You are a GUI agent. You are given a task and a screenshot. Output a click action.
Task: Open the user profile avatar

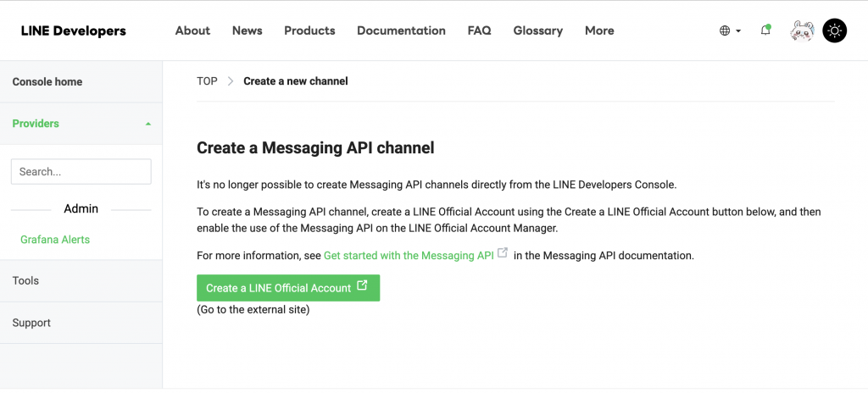[802, 31]
